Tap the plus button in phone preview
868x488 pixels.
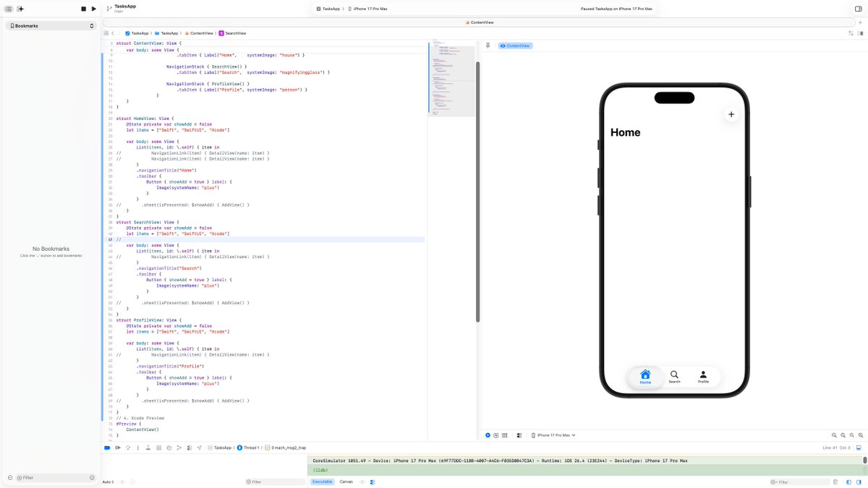(x=731, y=114)
